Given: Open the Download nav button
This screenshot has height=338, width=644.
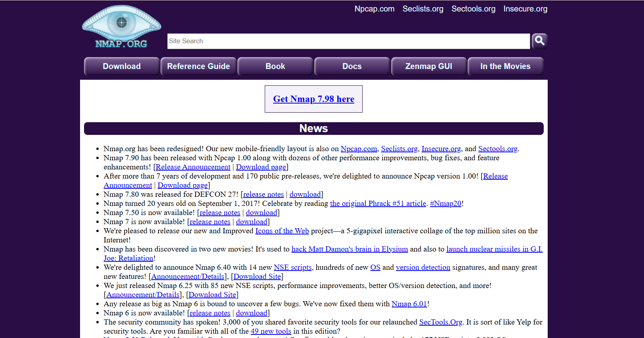Looking at the screenshot, I should click(122, 66).
